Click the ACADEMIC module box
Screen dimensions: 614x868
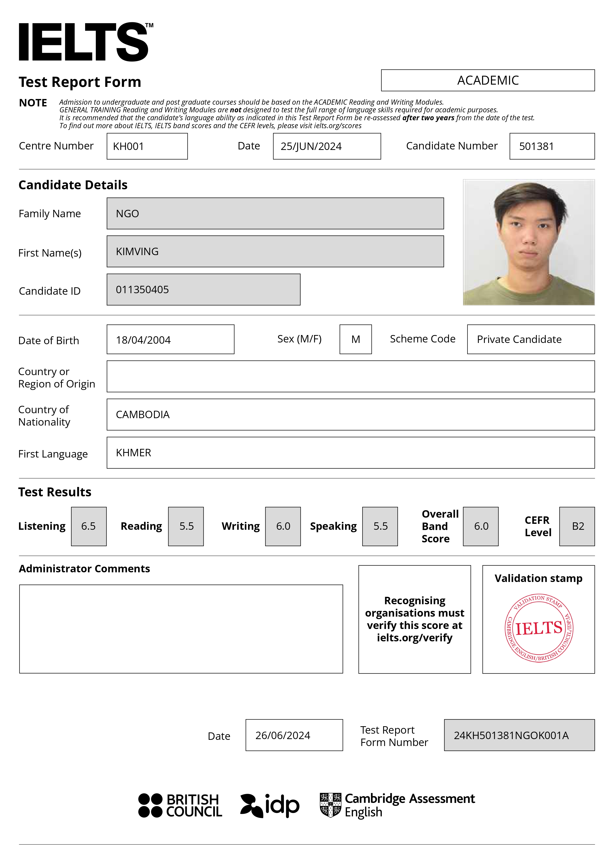tap(488, 80)
